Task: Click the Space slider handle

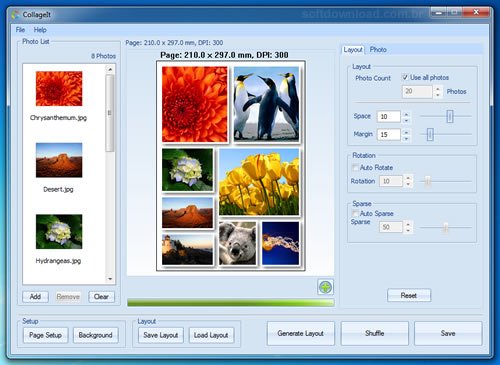Action: (x=450, y=116)
